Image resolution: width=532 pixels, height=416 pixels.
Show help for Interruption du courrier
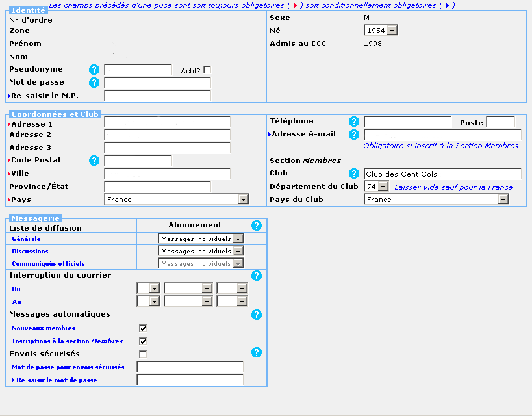click(257, 276)
